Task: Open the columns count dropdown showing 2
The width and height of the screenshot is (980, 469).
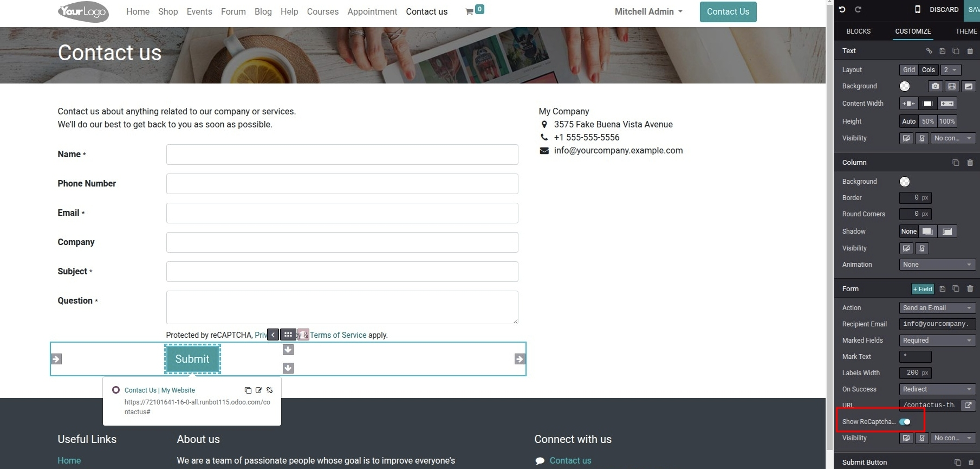Action: [951, 70]
